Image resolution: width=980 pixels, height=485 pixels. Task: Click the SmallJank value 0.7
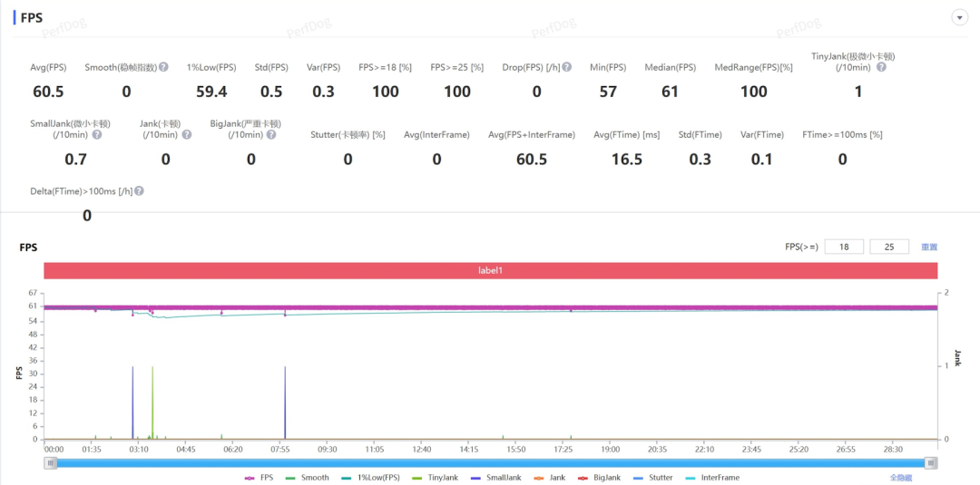pyautogui.click(x=75, y=160)
